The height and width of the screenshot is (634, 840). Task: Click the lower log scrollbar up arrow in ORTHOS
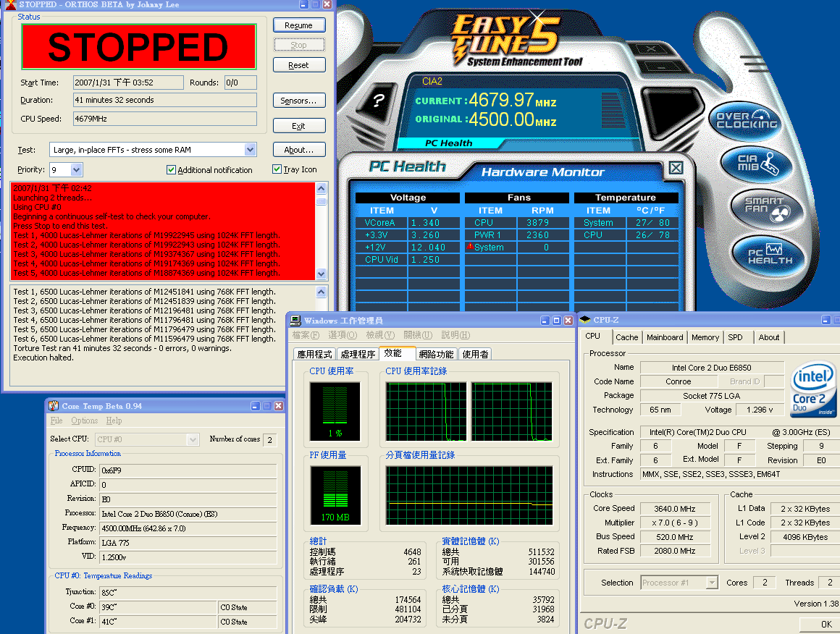pyautogui.click(x=322, y=292)
